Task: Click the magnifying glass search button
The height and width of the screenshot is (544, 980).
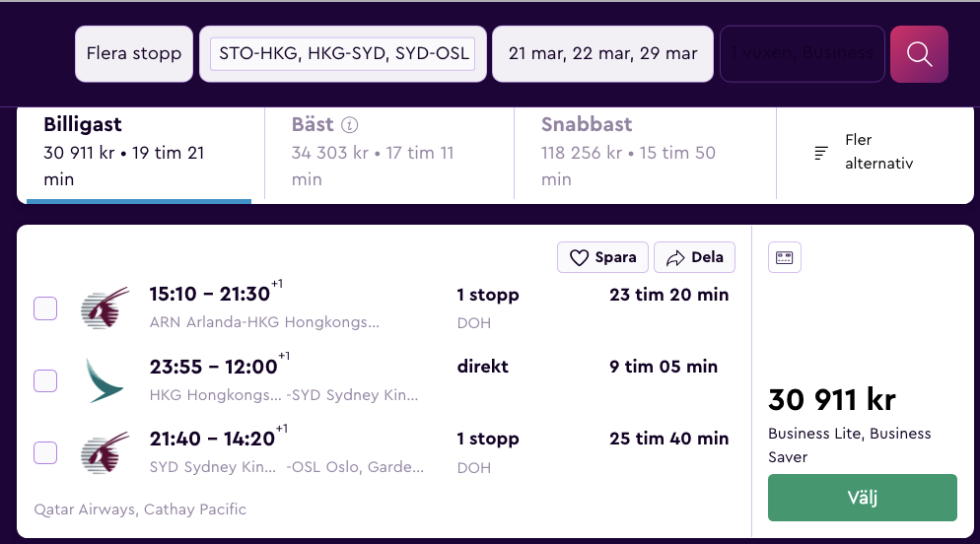Action: pos(919,53)
